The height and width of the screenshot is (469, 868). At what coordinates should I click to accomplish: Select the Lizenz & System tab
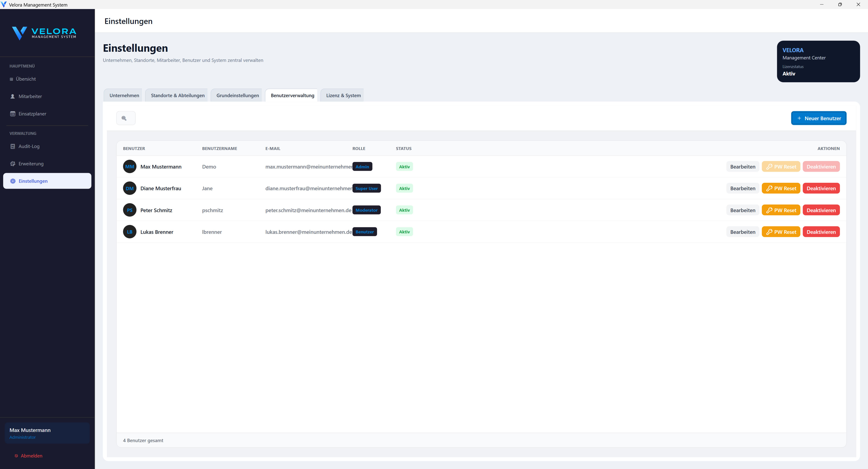click(343, 96)
